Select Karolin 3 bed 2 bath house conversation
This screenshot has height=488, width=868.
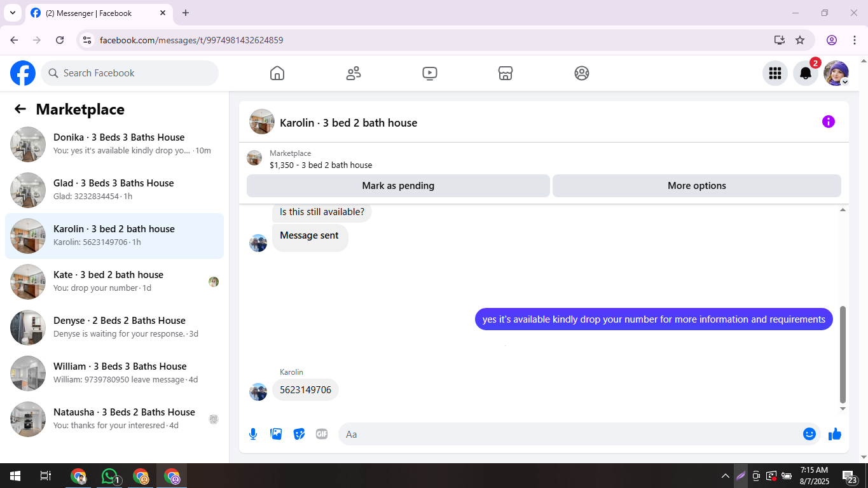point(114,236)
